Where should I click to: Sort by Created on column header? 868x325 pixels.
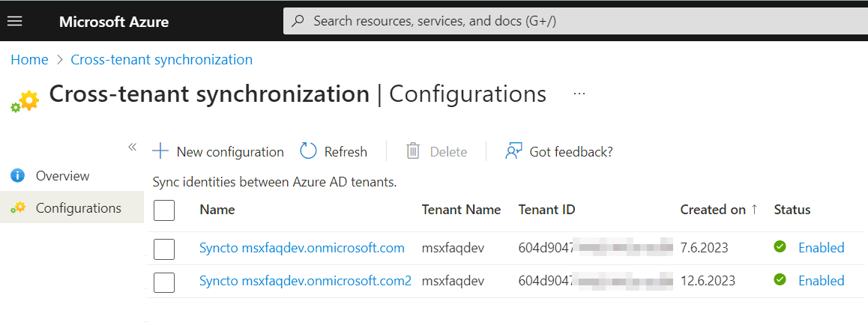[719, 210]
